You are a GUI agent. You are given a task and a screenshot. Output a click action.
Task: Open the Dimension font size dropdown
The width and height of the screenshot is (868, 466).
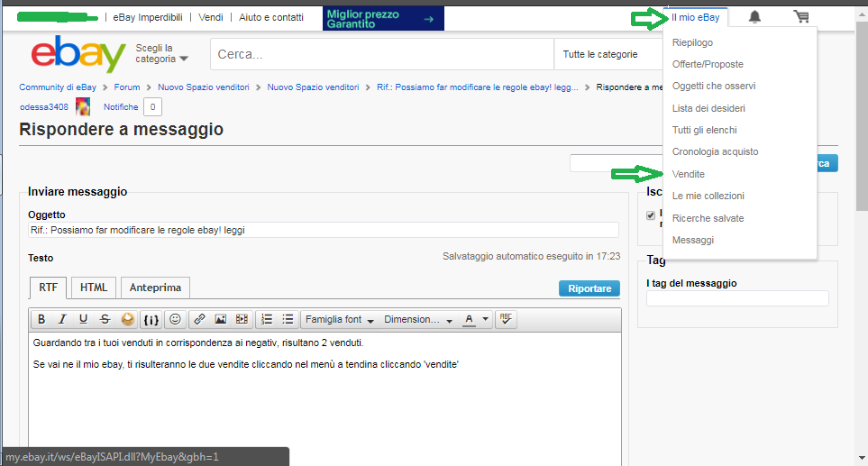point(418,319)
